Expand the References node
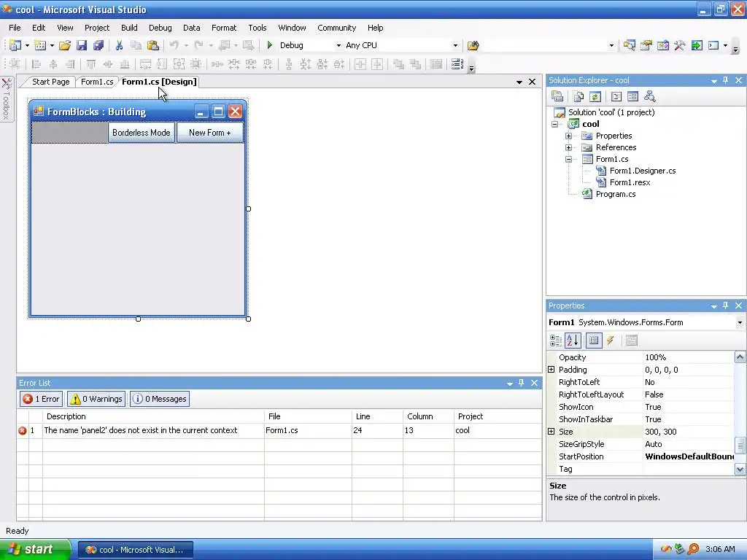The height and width of the screenshot is (560, 747). point(569,147)
